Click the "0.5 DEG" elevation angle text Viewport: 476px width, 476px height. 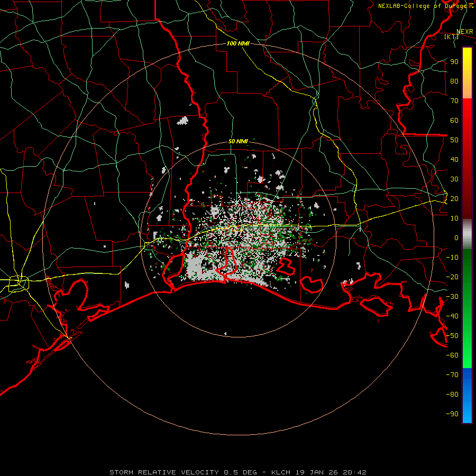[241, 472]
